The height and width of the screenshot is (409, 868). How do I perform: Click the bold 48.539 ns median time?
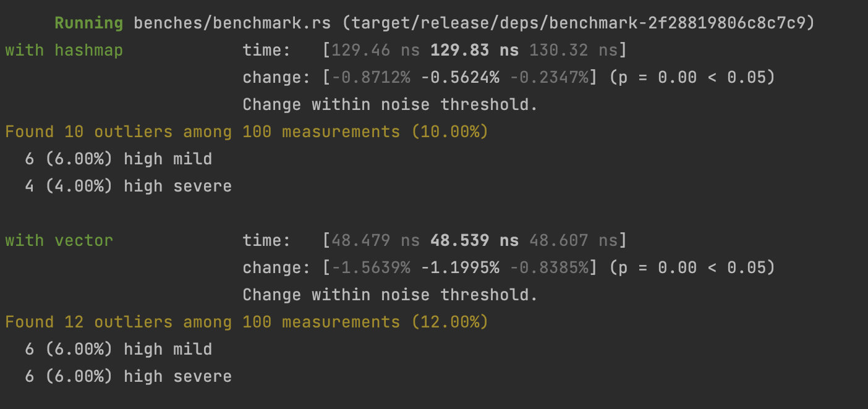tap(474, 240)
